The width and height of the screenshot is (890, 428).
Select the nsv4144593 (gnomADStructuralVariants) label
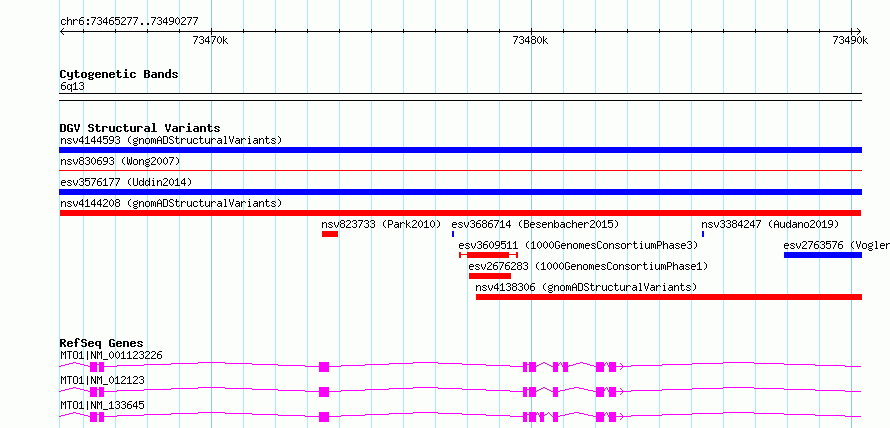[171, 140]
